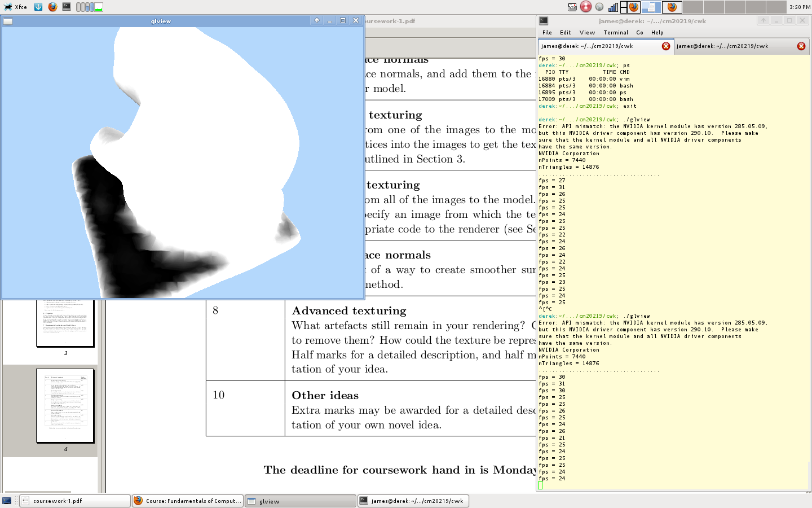Select page 4 thumbnail in PDF sidebar
Image resolution: width=812 pixels, height=508 pixels.
[65, 406]
